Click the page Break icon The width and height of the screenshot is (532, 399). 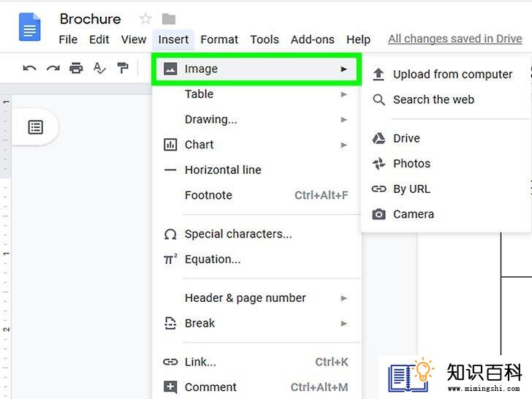point(170,323)
